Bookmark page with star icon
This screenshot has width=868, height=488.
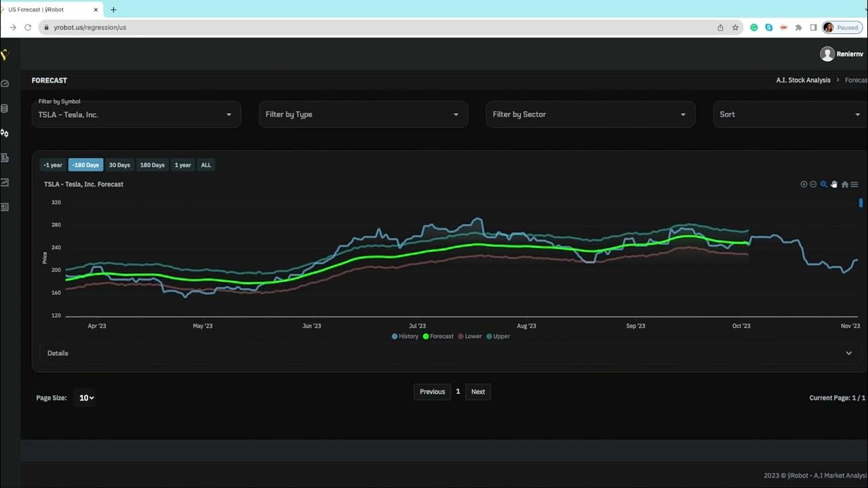[x=735, y=28]
